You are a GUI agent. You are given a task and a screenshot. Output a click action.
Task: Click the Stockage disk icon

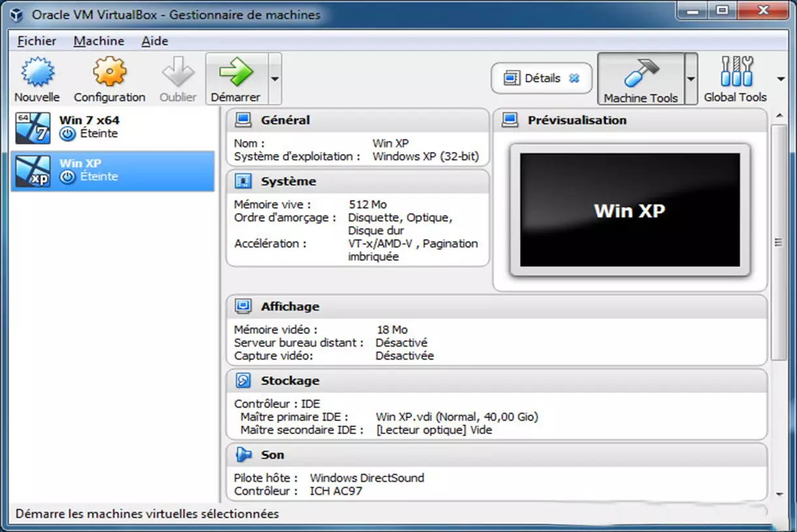243,381
